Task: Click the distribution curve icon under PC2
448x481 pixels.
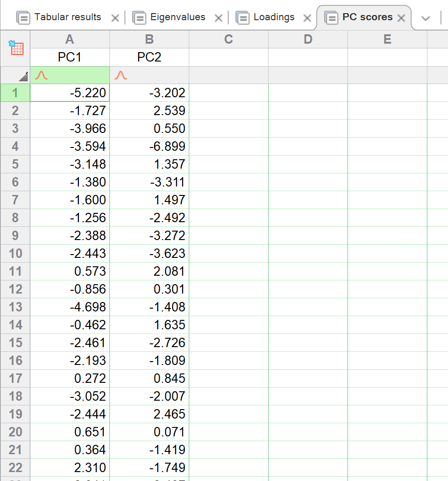Action: pyautogui.click(x=121, y=75)
